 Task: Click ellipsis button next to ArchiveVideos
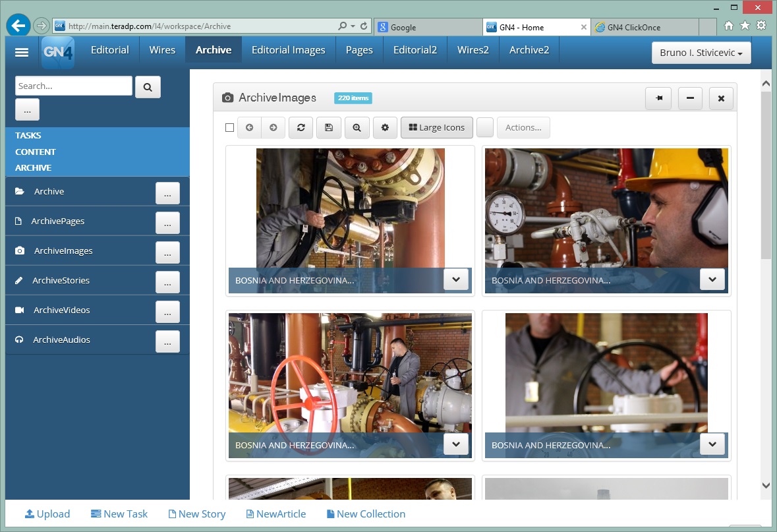[167, 312]
